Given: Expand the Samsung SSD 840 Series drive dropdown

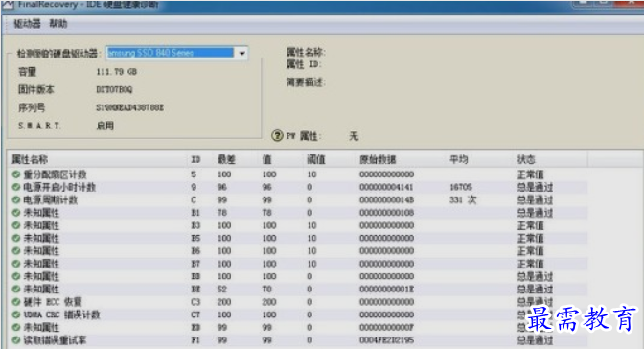Looking at the screenshot, I should click(x=241, y=53).
